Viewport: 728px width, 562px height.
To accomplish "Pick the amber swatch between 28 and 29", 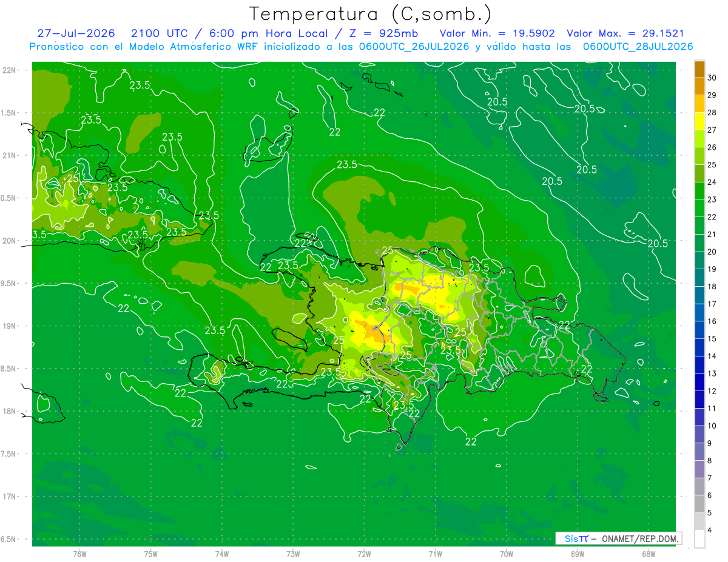I will point(699,104).
